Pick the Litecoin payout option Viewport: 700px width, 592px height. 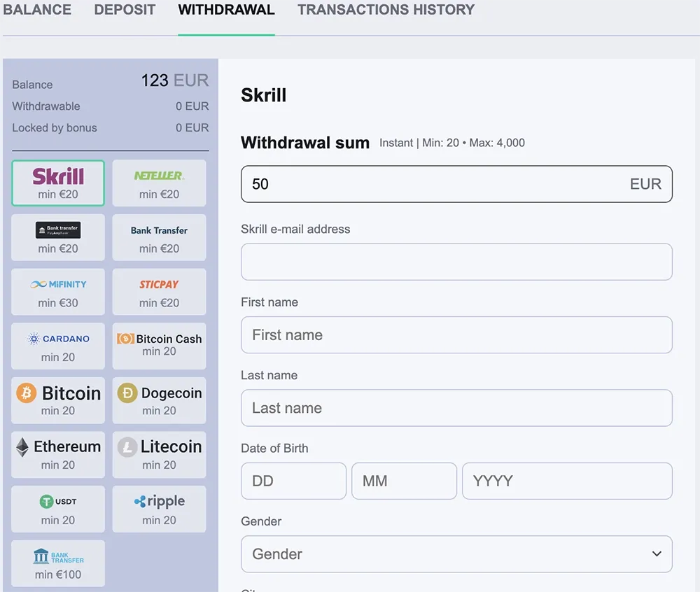pyautogui.click(x=159, y=455)
